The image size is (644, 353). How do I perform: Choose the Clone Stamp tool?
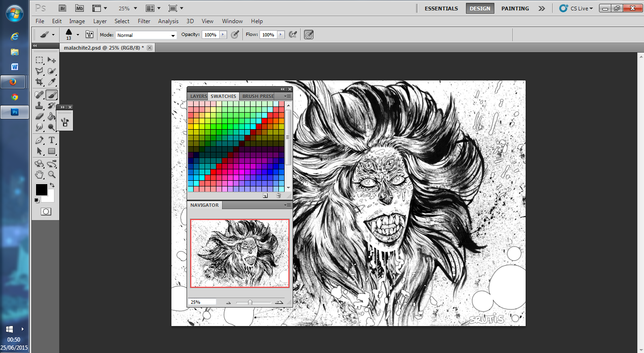40,105
